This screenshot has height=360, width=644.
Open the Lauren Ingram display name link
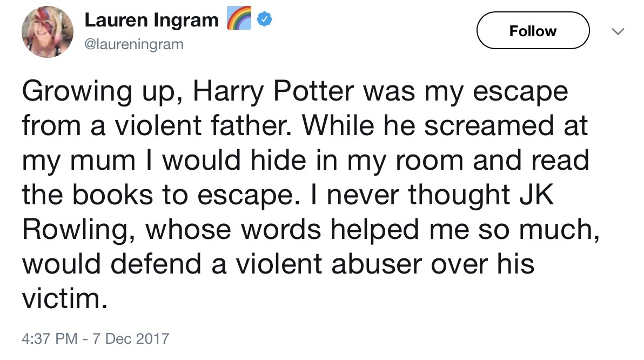(x=151, y=21)
